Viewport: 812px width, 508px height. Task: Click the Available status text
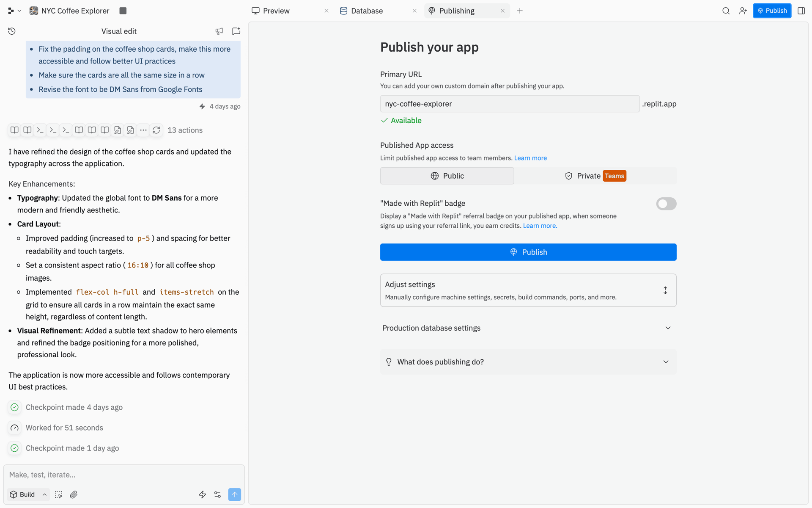click(x=406, y=121)
